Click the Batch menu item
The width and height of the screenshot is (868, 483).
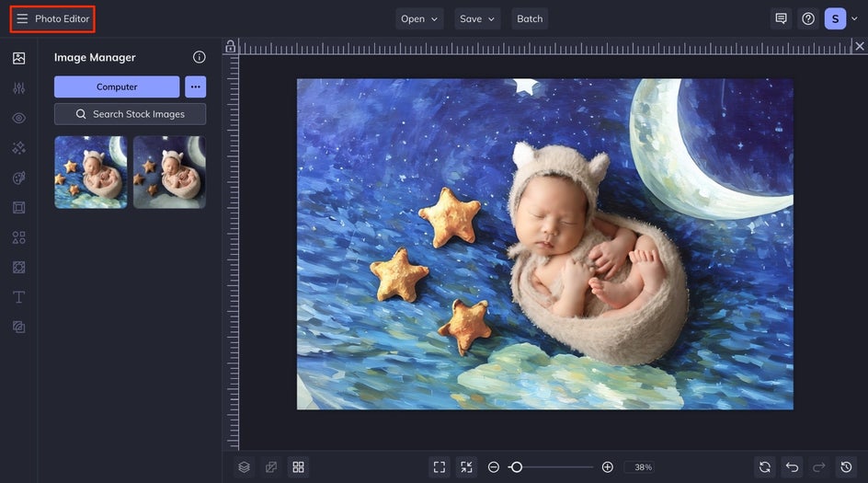(530, 18)
